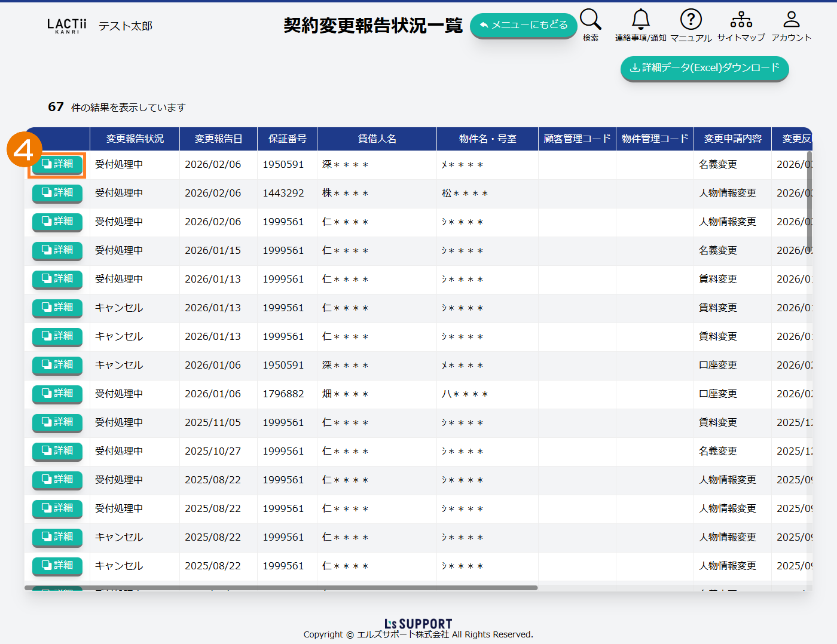Screen dimensions: 837x644
Task: Open the account person icon
Action: click(x=791, y=20)
